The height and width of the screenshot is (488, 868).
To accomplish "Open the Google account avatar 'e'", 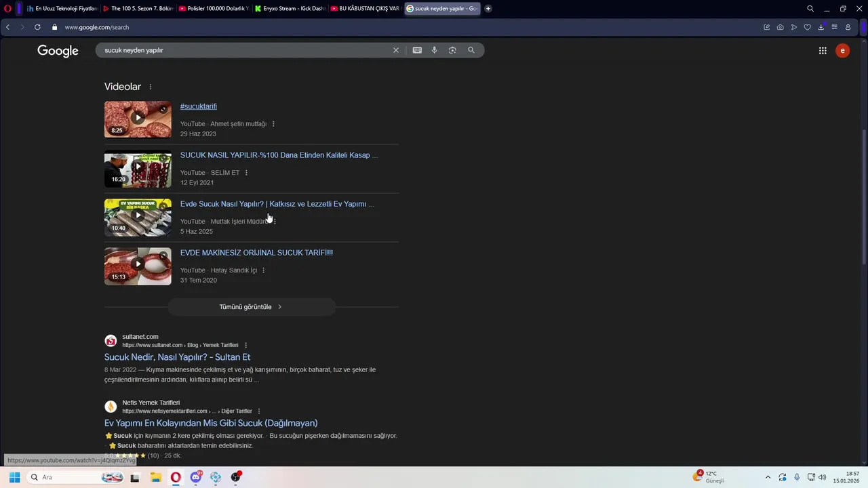I will [x=842, y=51].
